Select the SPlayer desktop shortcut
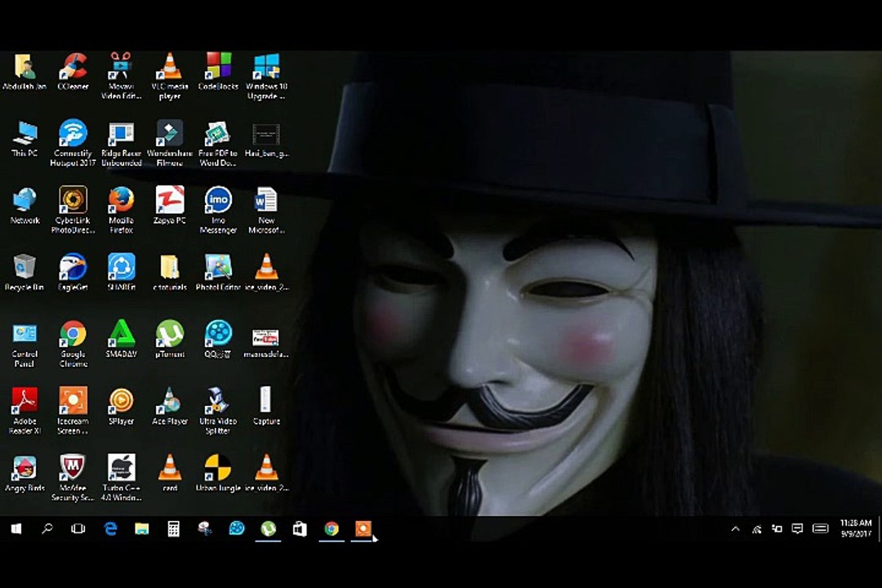882x588 pixels. click(121, 406)
